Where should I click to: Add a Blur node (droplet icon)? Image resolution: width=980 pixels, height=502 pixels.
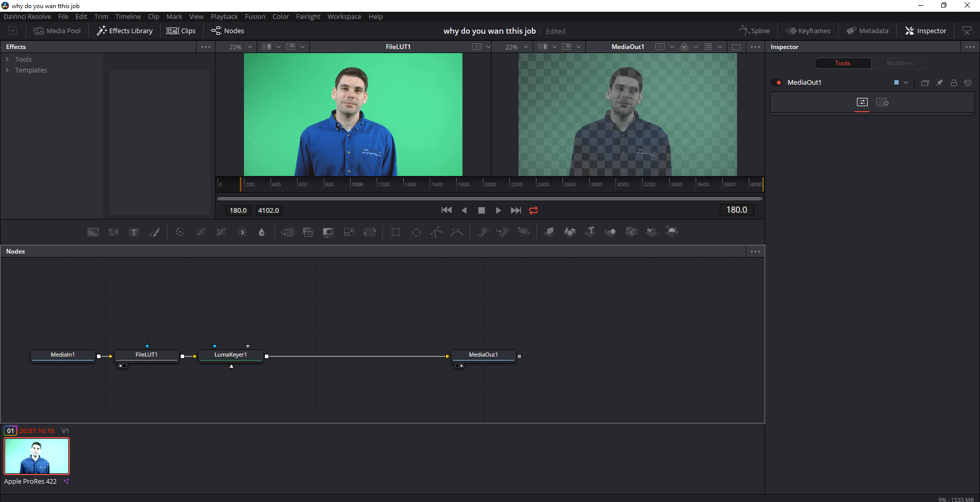click(x=262, y=232)
